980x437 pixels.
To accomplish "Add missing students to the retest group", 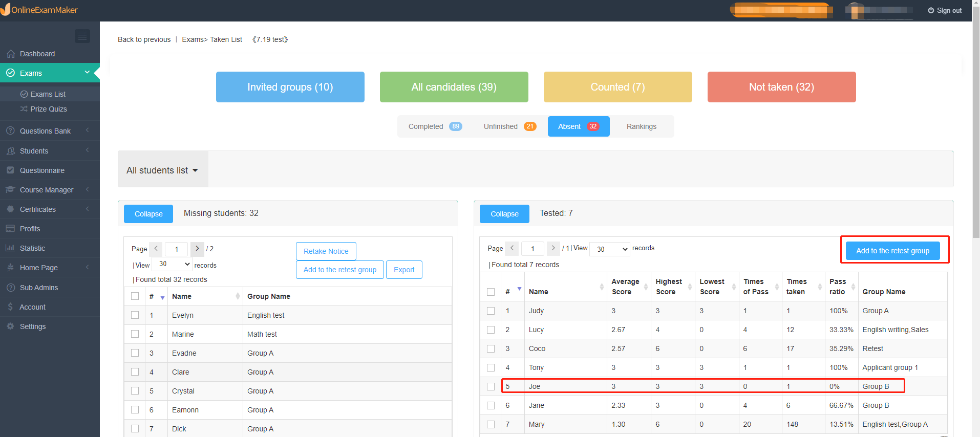I will tap(340, 270).
